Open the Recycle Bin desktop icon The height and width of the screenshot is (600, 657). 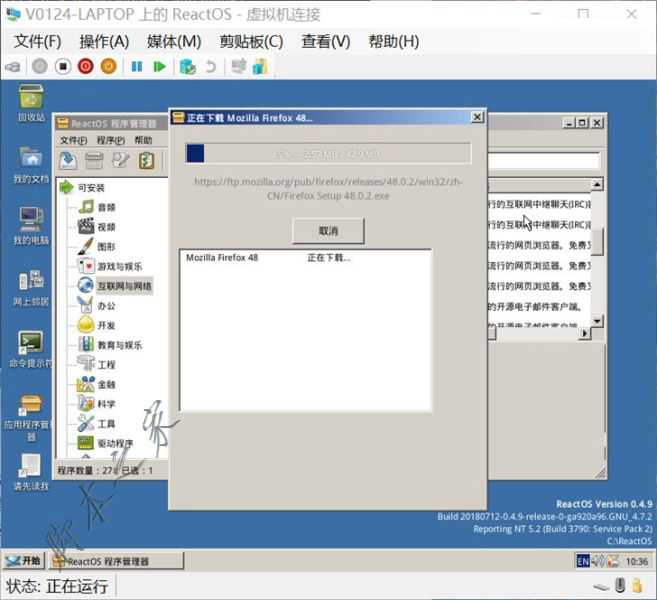click(x=31, y=98)
